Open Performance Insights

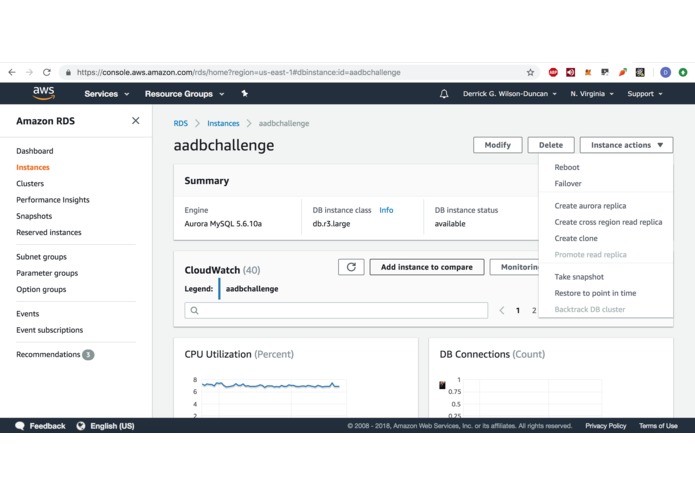(53, 200)
